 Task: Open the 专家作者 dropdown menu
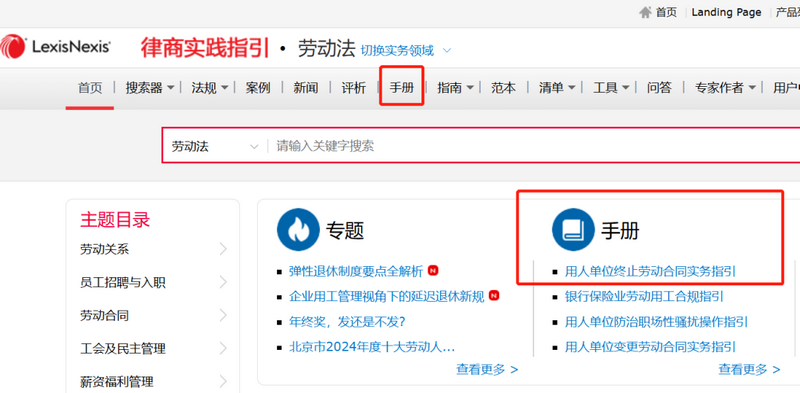tap(725, 88)
